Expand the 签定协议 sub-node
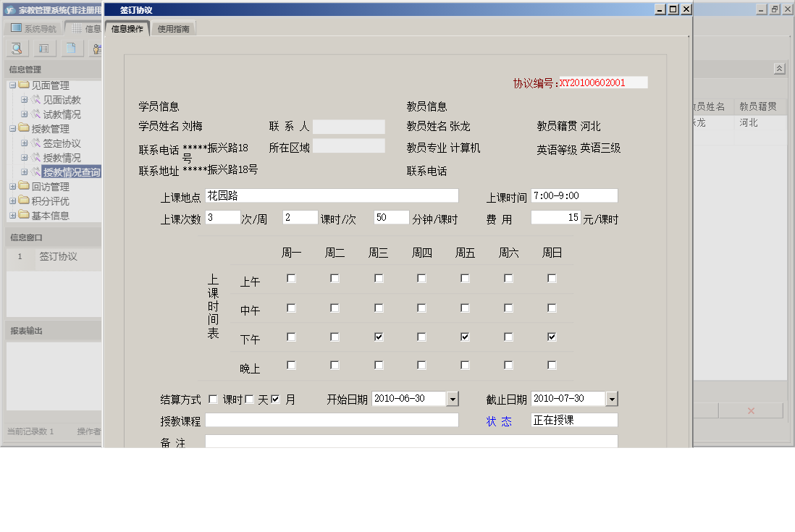The width and height of the screenshot is (795, 532). pos(24,143)
